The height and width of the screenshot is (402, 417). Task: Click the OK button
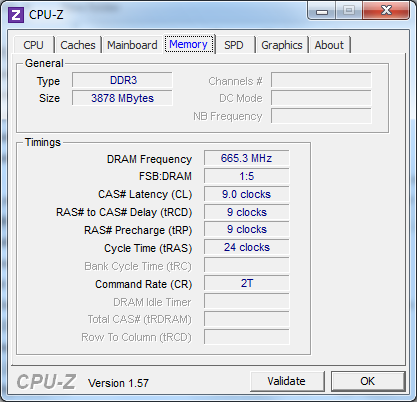click(368, 381)
